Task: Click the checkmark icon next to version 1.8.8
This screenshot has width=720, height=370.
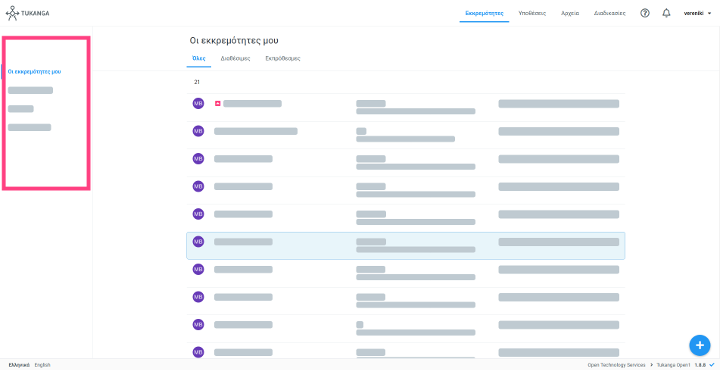Action: tap(711, 365)
